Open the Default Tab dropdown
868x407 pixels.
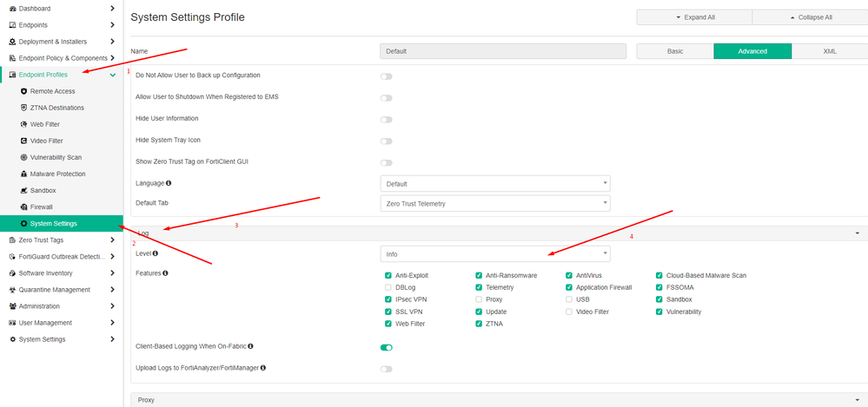click(x=495, y=203)
